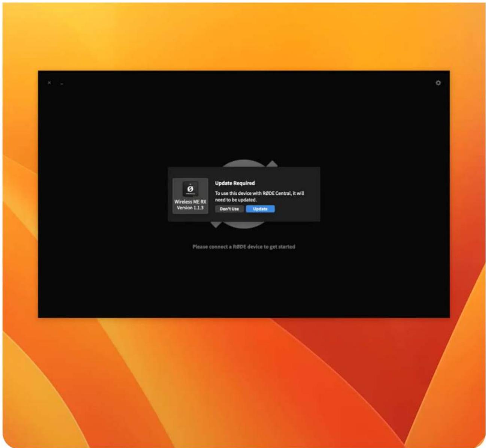Click the Version 1.1.3 label
The width and height of the screenshot is (486, 448).
click(x=190, y=208)
